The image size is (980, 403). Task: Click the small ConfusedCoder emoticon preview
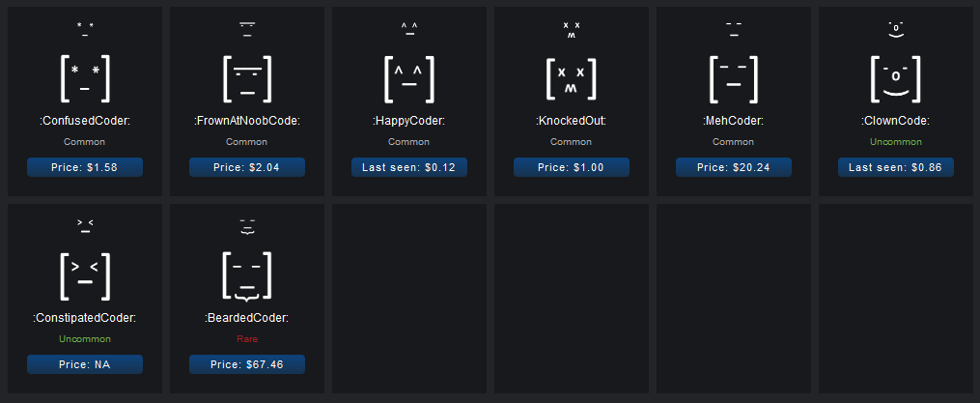(85, 28)
